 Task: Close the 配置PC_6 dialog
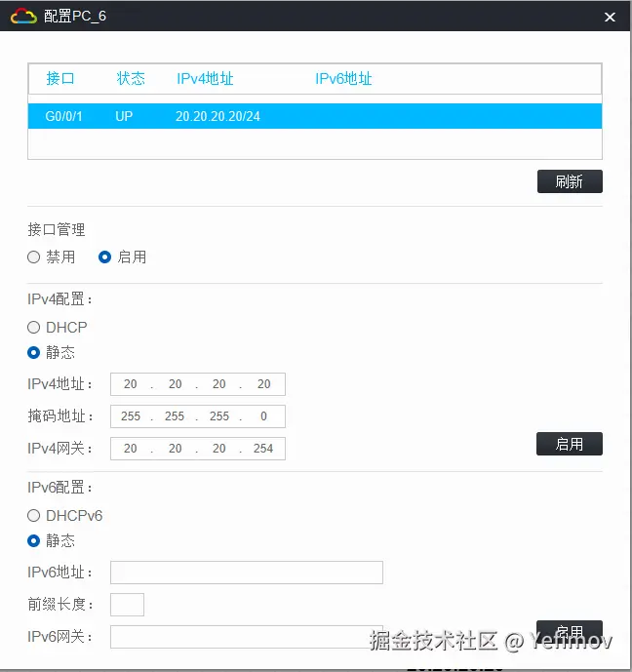pyautogui.click(x=610, y=17)
